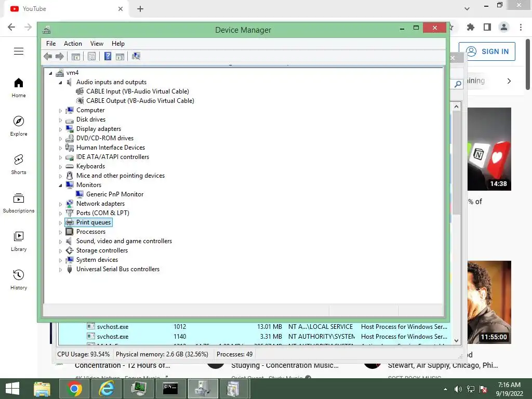Click the Back arrow in Device Manager toolbar
This screenshot has width=532, height=399.
point(48,56)
